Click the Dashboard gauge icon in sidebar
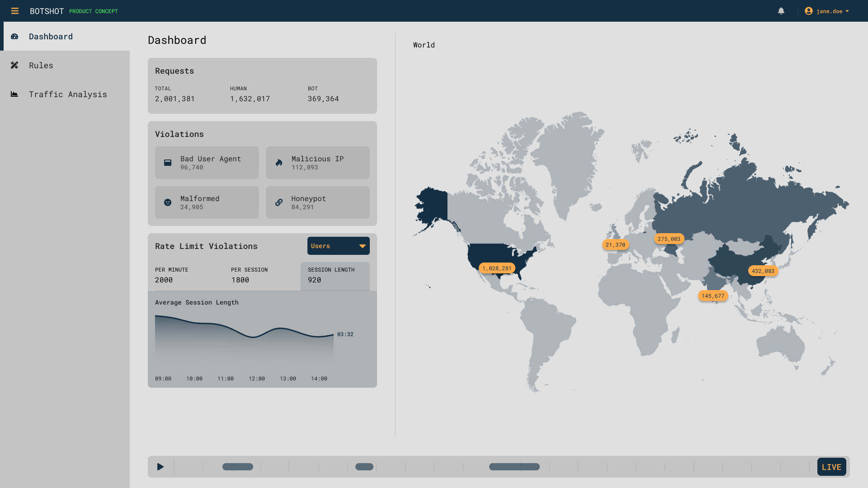868x488 pixels. 14,36
